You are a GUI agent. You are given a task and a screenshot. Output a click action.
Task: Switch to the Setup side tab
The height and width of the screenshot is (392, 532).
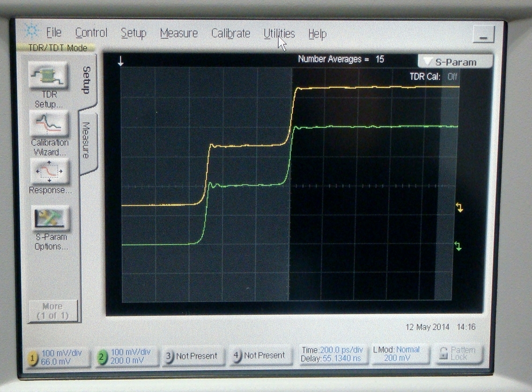pyautogui.click(x=88, y=80)
